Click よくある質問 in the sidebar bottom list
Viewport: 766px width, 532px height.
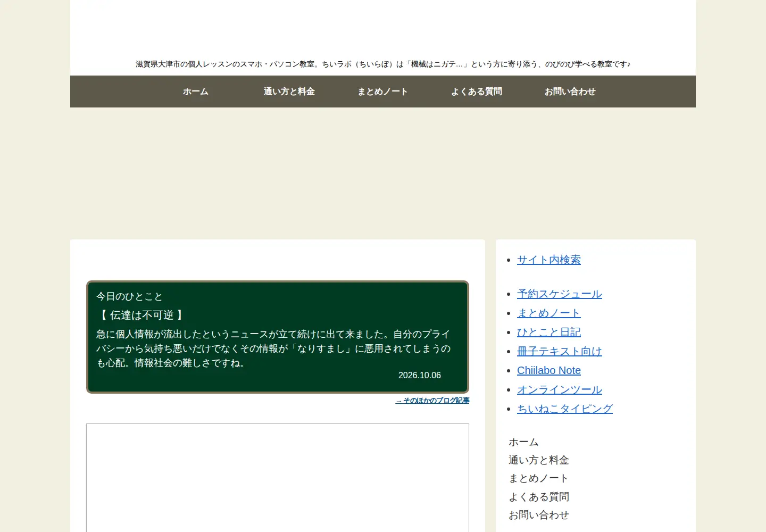click(539, 497)
